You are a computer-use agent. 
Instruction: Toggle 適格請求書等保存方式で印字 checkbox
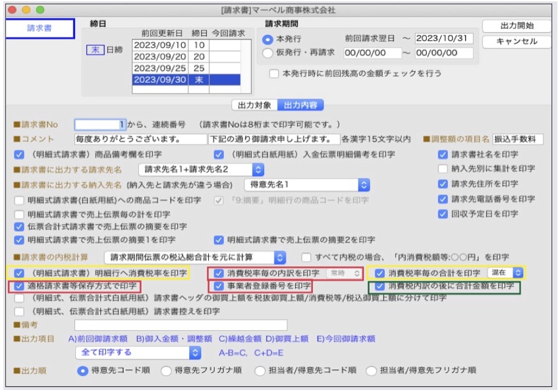(19, 287)
